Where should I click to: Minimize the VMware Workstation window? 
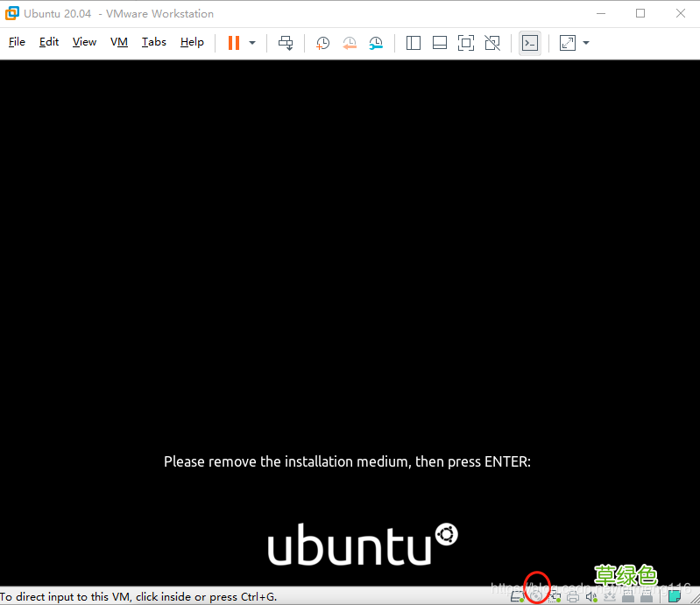click(601, 13)
